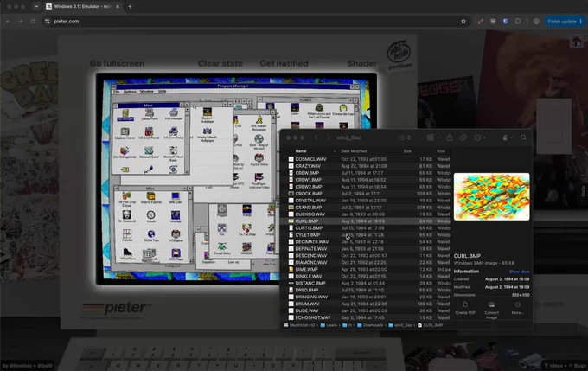Open Windows Setup icon
This screenshot has height=371, width=588.
pos(173,133)
